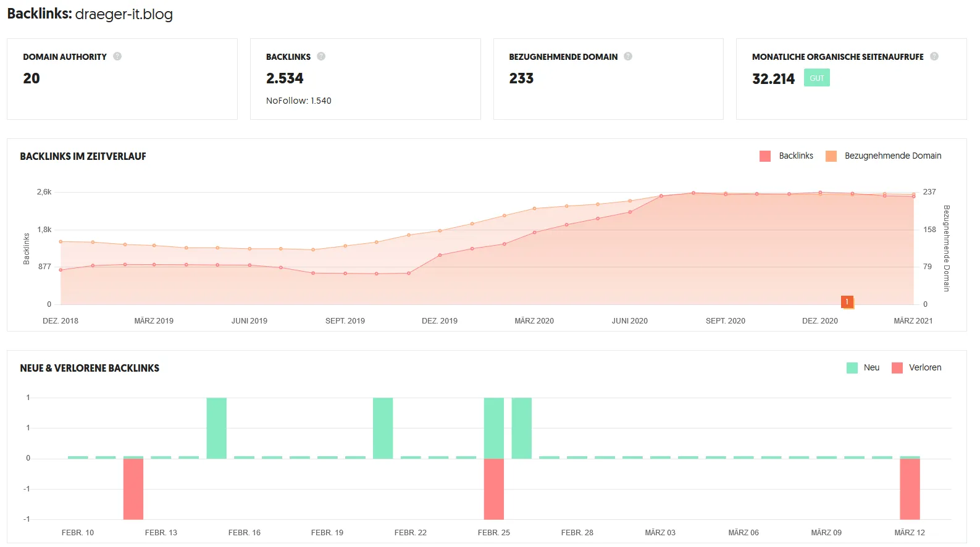980x547 pixels.
Task: Click orange '1' annotation marker in chart
Action: coord(847,301)
